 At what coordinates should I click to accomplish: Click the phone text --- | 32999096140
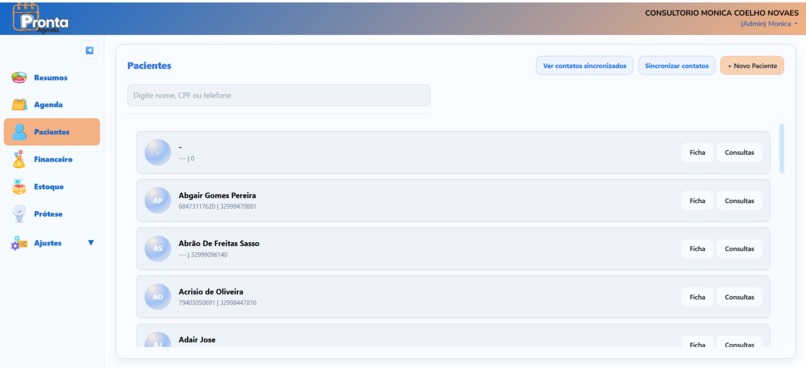tap(203, 254)
